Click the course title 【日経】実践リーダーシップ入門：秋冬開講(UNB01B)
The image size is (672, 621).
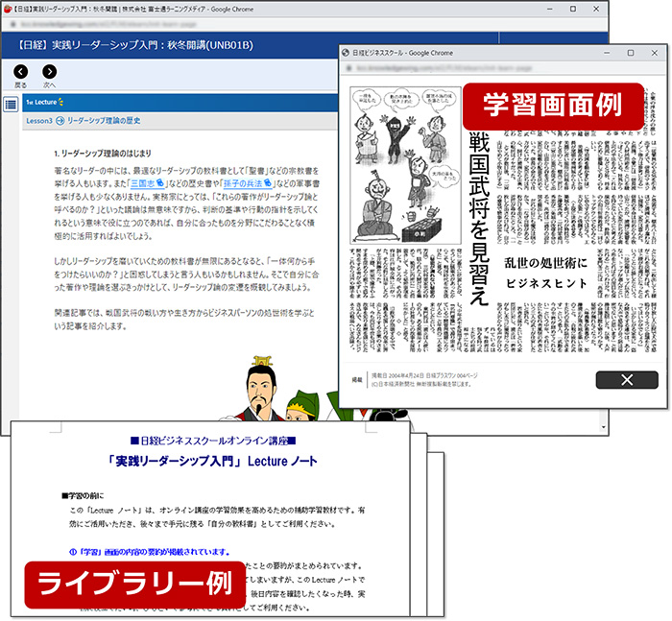135,44
